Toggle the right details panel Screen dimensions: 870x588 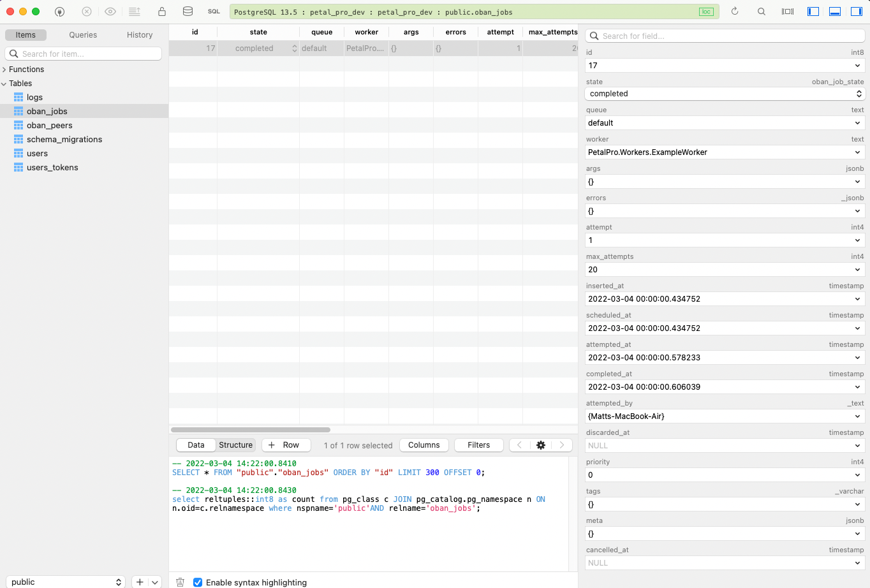pos(857,11)
